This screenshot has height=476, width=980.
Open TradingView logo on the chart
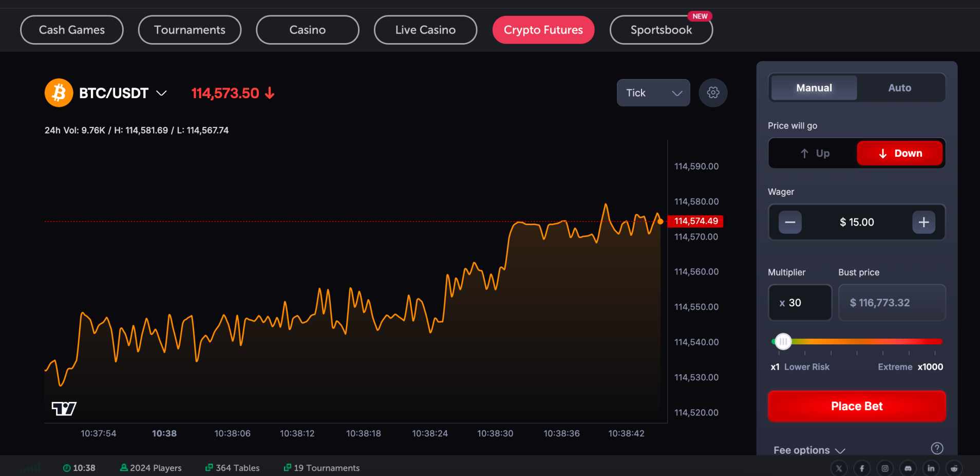pyautogui.click(x=63, y=408)
